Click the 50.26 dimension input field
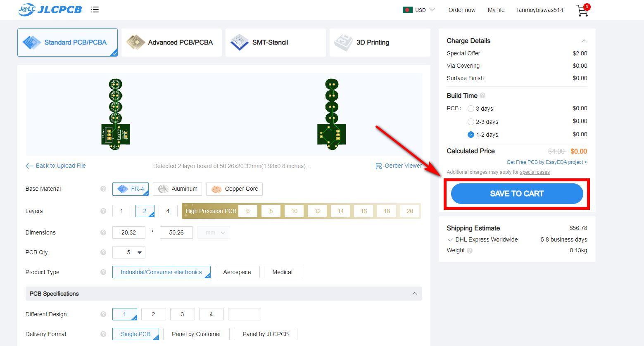 (x=176, y=232)
